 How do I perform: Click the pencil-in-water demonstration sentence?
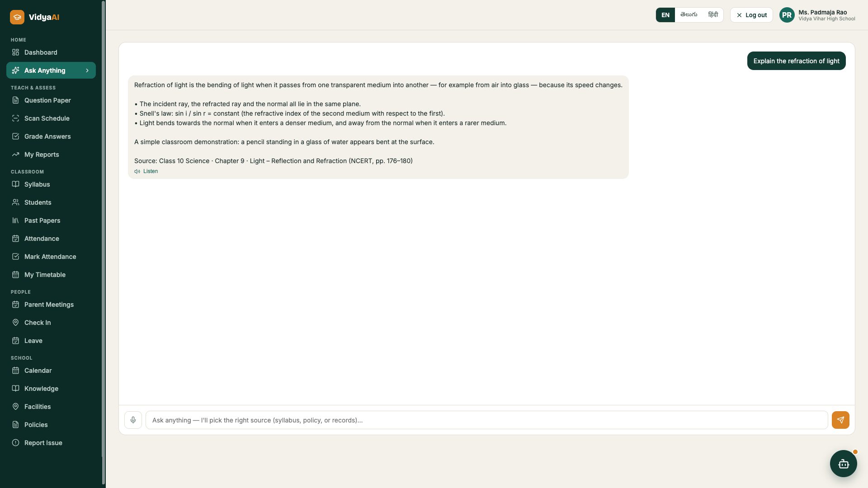point(284,142)
